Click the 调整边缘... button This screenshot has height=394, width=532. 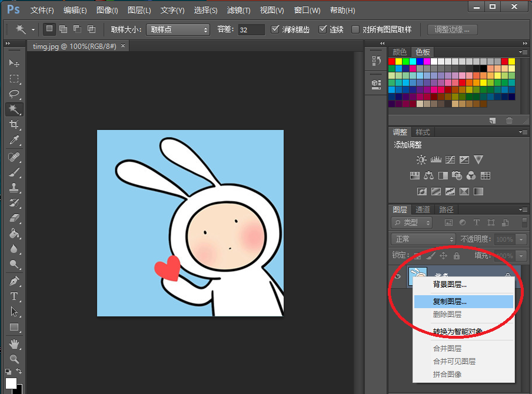click(x=452, y=29)
